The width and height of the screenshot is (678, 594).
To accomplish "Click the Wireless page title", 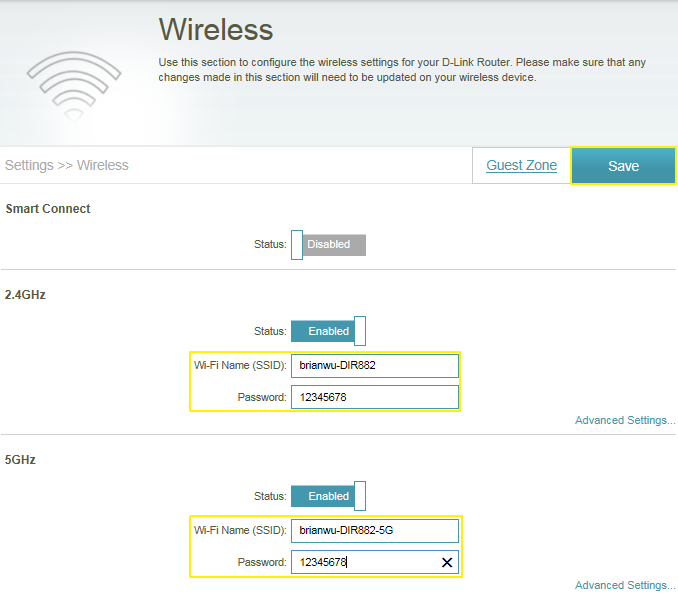I will point(216,28).
